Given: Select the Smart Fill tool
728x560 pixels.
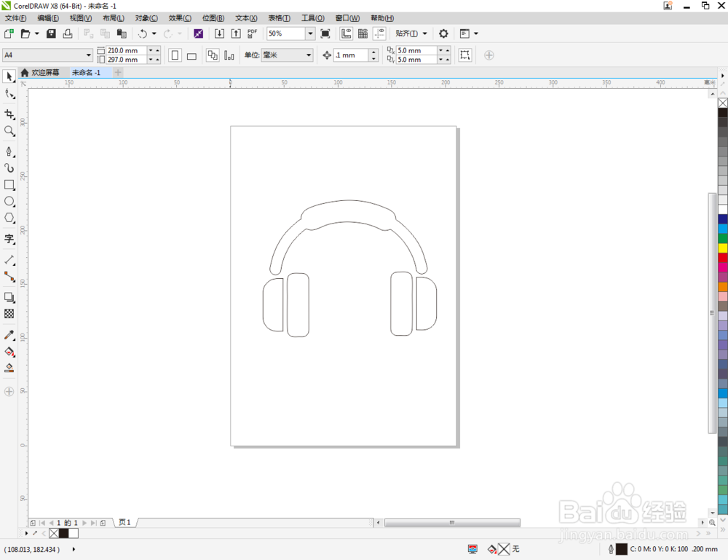Looking at the screenshot, I should tap(9, 368).
